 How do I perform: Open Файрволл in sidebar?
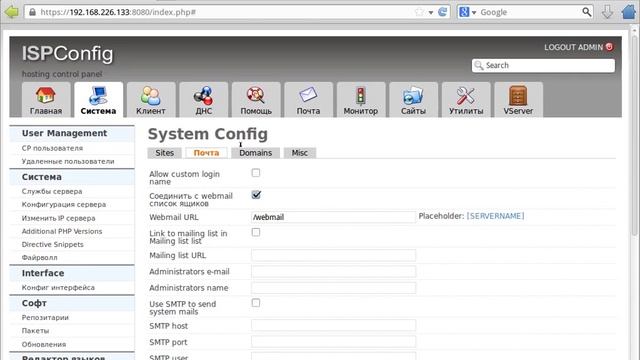click(40, 258)
